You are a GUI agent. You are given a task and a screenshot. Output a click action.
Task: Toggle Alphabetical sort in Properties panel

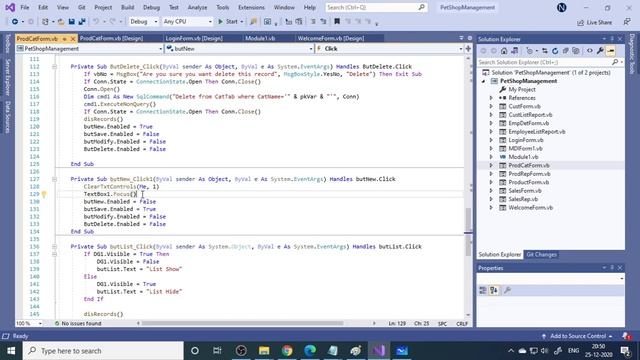[x=494, y=290]
